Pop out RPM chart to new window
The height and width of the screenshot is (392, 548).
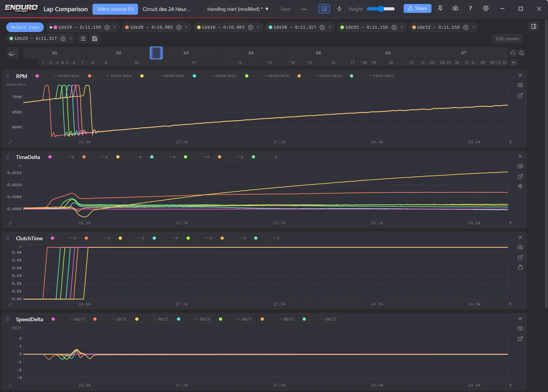[x=520, y=95]
